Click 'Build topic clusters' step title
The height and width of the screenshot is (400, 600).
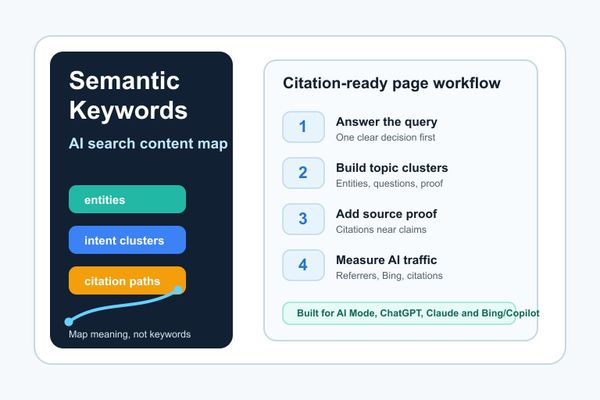coord(392,168)
